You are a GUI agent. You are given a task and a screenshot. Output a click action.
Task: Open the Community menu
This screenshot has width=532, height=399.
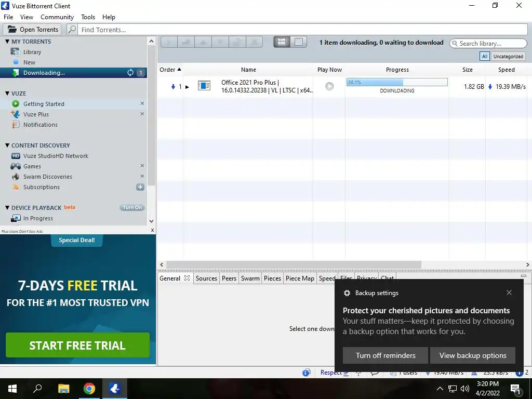[57, 17]
